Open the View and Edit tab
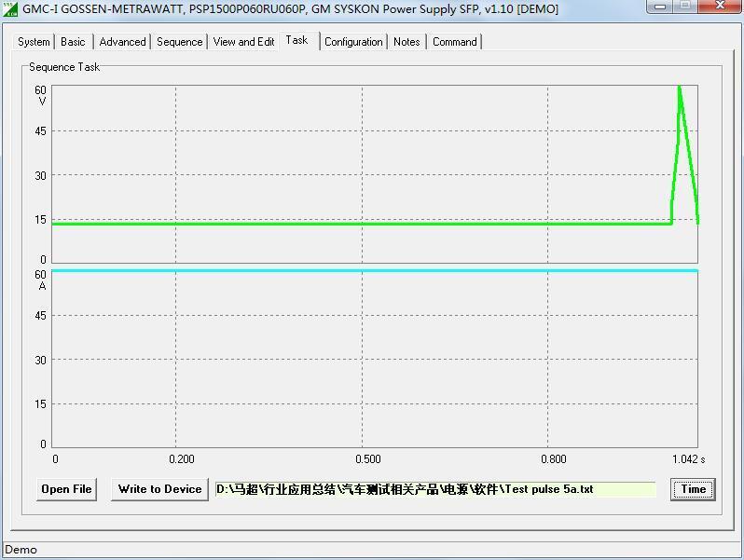The image size is (744, 560). tap(243, 42)
